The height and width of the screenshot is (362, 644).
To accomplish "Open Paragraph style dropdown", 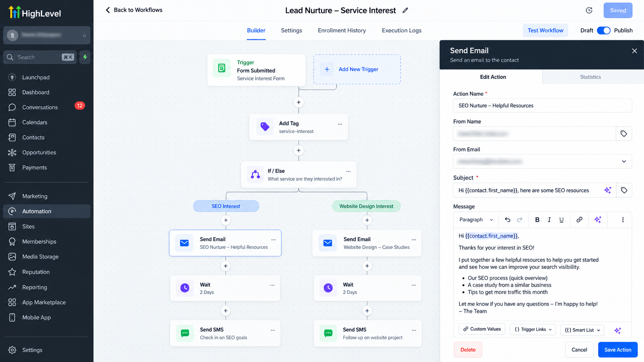I will tap(476, 220).
